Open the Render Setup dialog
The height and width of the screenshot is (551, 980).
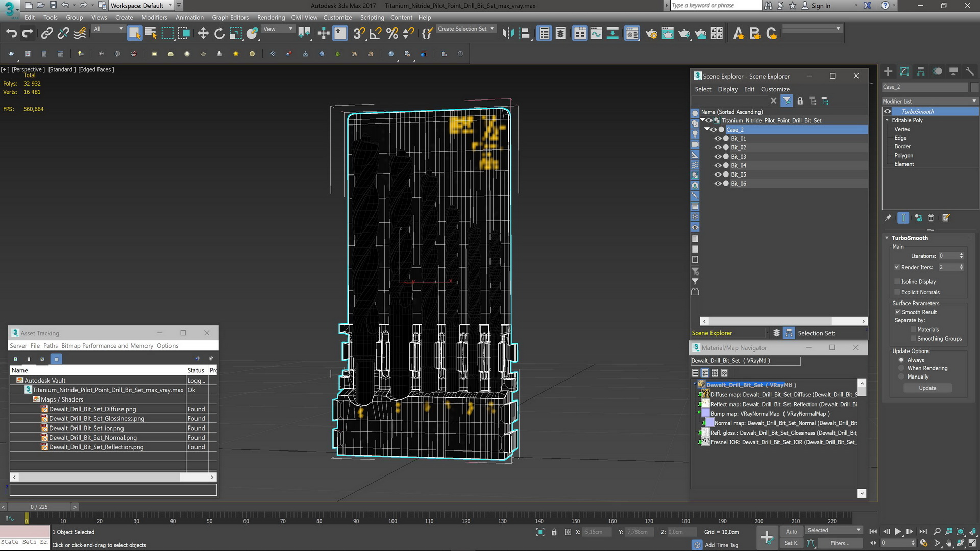(x=651, y=34)
